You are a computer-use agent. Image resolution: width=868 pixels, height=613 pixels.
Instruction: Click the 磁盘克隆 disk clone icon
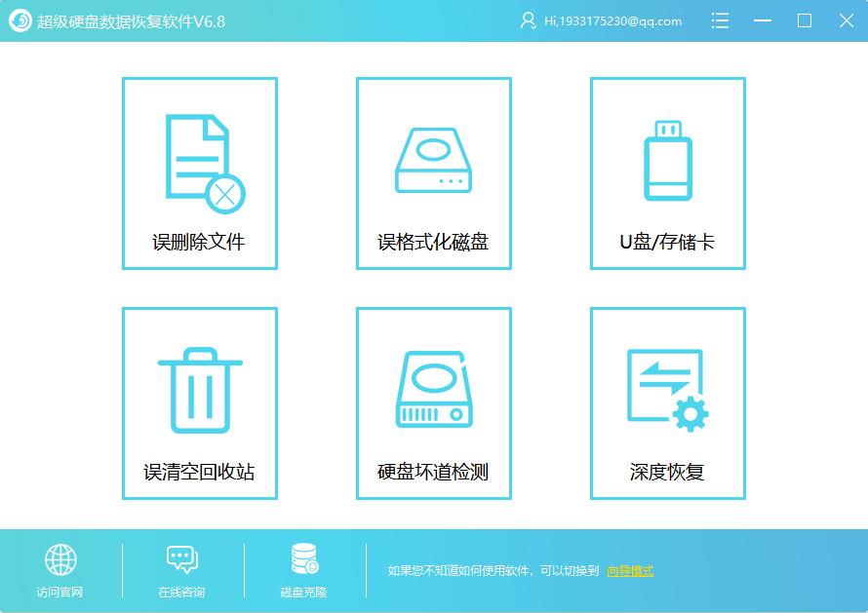coord(304,558)
